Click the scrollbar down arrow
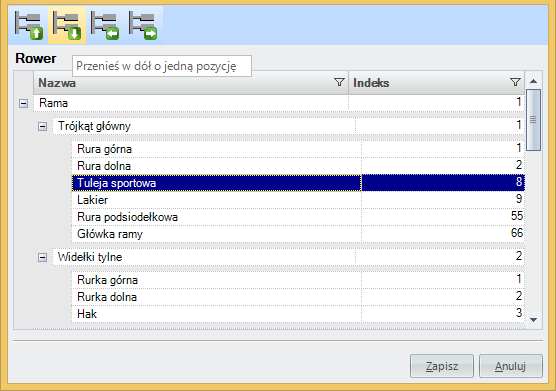 [x=533, y=320]
